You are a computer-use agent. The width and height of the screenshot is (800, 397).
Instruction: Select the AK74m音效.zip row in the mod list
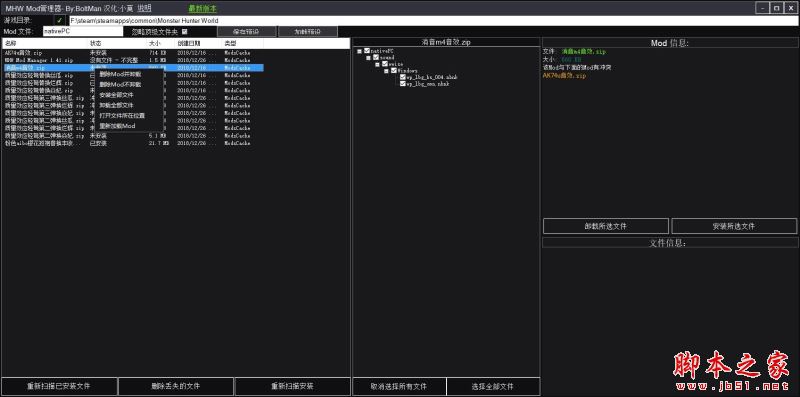tap(133, 53)
